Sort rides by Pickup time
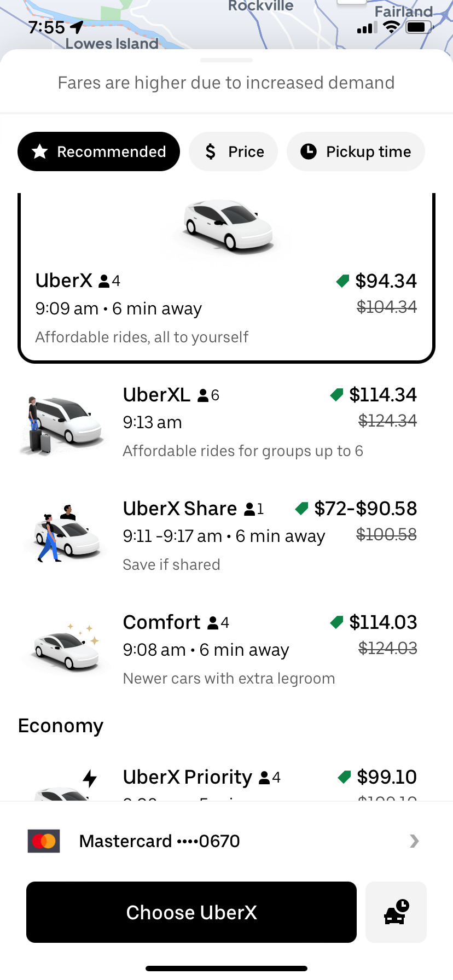This screenshot has height=980, width=453. pos(356,151)
